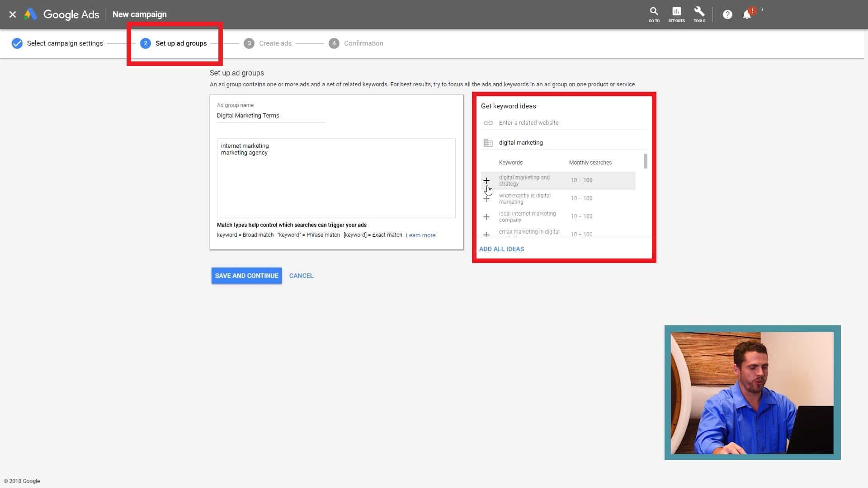Click the presenter webcam video thumbnail

[x=752, y=393]
